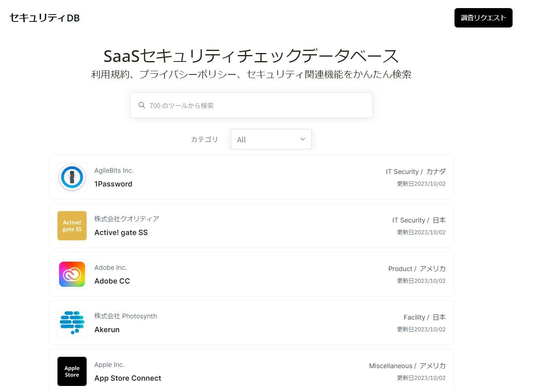
Task: Open the 1Password entry name
Action: [113, 184]
